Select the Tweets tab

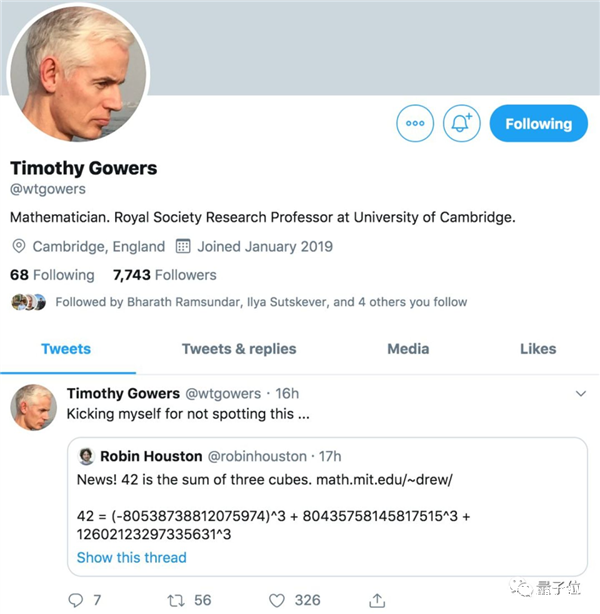pos(66,349)
